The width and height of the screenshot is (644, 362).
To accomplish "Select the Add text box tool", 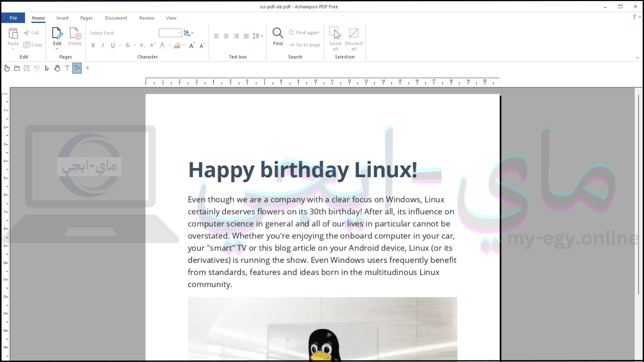I will click(x=77, y=68).
